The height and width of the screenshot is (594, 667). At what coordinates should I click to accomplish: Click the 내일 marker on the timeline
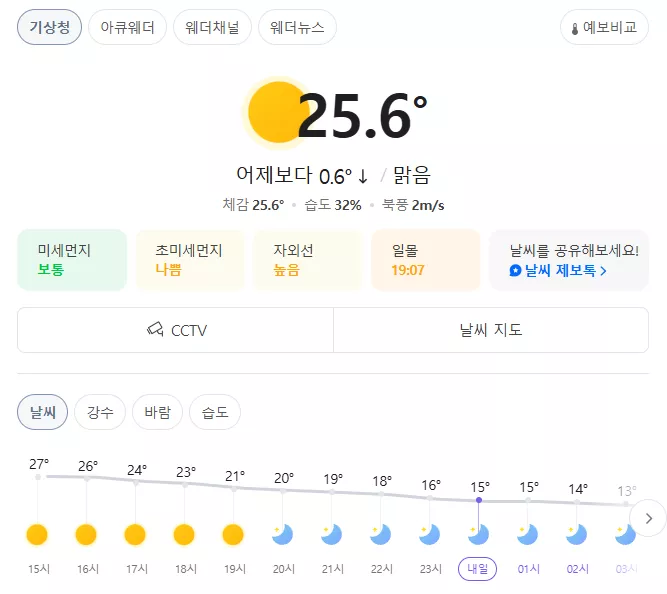pos(477,568)
